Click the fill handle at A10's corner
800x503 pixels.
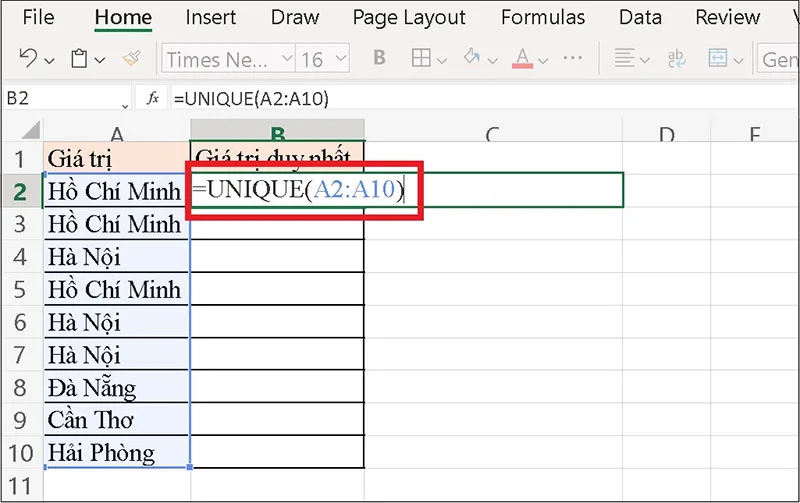tap(190, 467)
